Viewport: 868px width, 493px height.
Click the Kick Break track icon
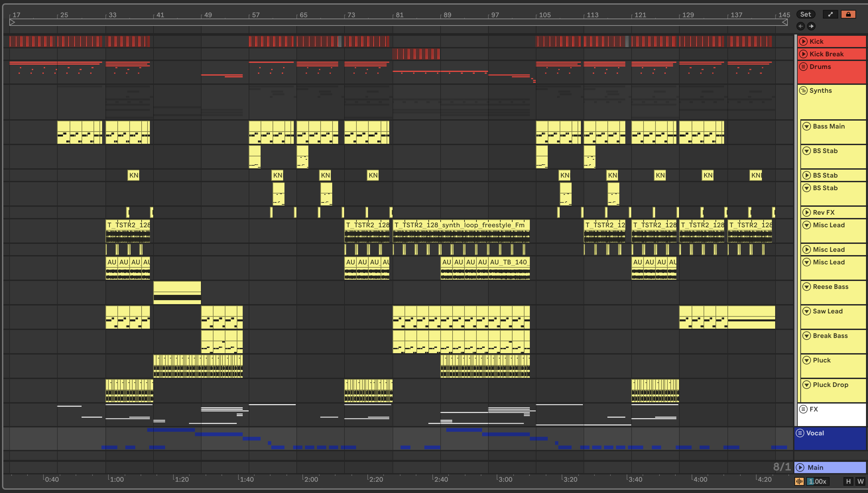click(803, 54)
